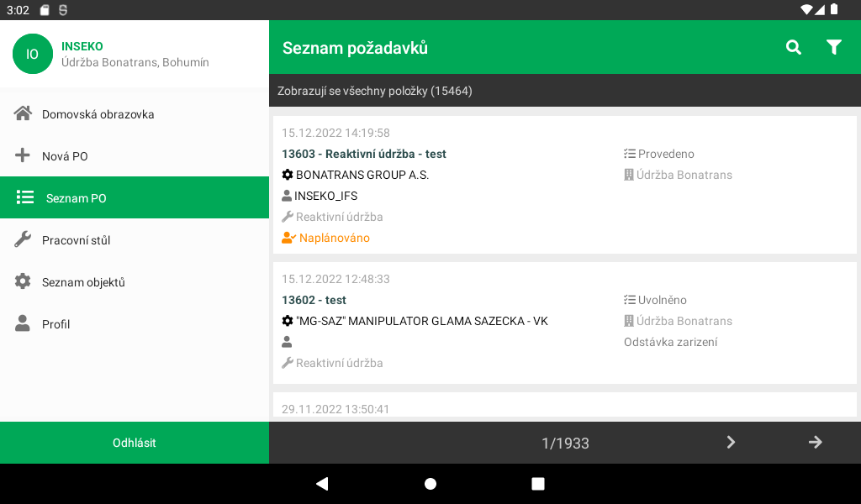Tap the Android back navigation button
Viewport: 861px width, 504px height.
tap(322, 484)
